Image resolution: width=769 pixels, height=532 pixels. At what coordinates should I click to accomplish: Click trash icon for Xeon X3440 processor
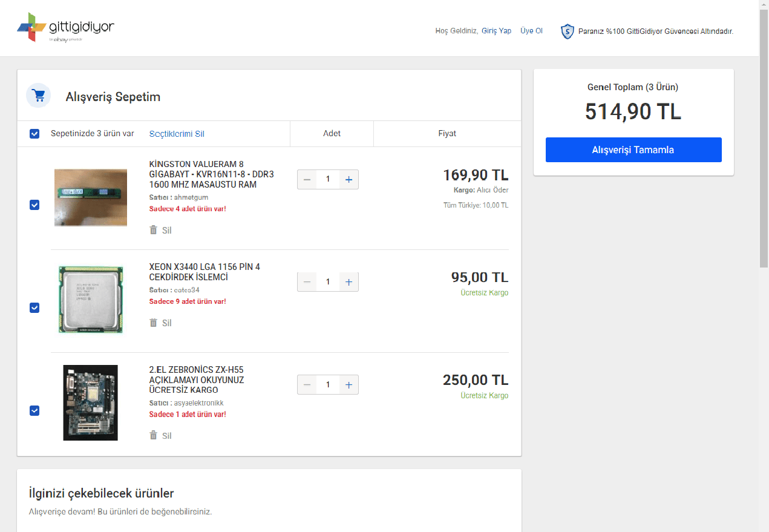tap(154, 323)
